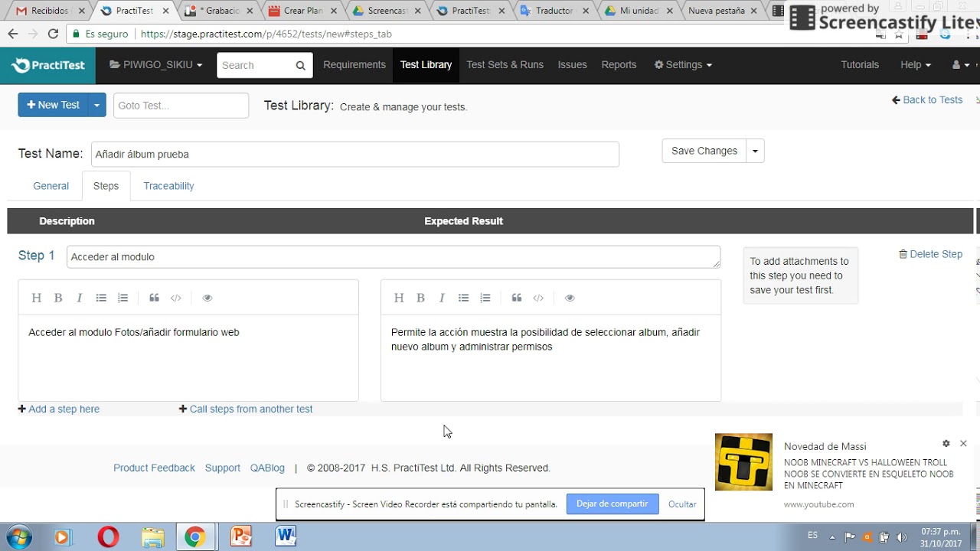Open the Issues section
The image size is (980, 551).
pyautogui.click(x=572, y=65)
